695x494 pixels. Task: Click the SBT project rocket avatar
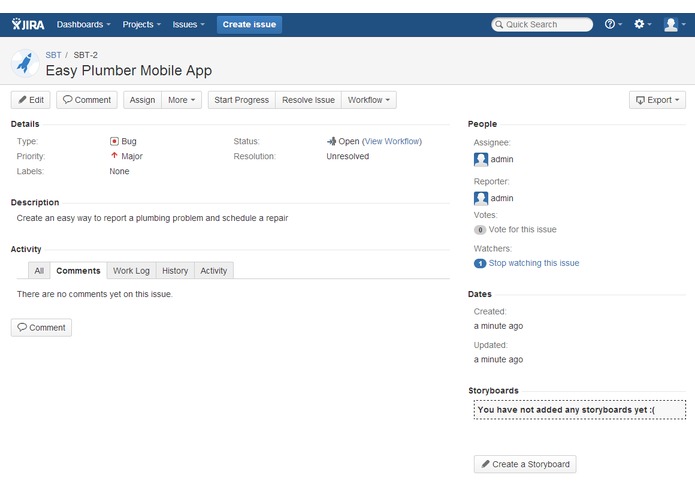(x=25, y=63)
